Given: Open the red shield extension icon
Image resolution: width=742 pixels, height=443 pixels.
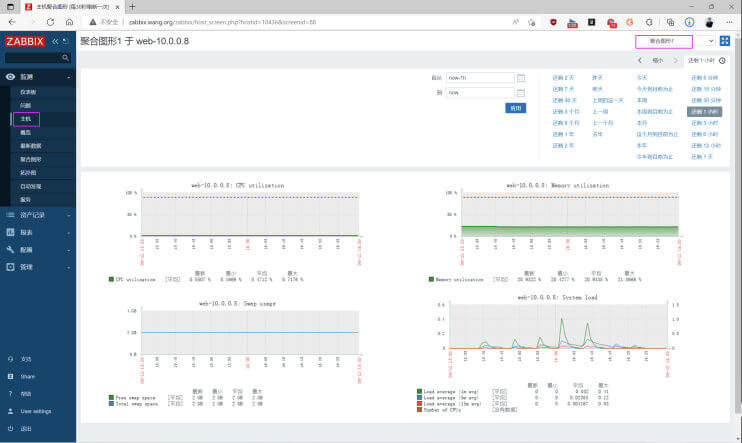Looking at the screenshot, I should click(x=553, y=22).
